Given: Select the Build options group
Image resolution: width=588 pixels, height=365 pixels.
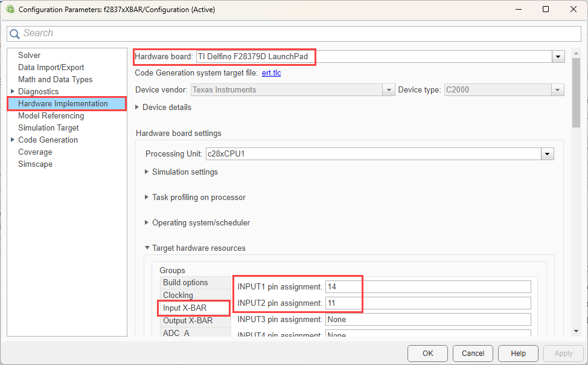Looking at the screenshot, I should click(x=196, y=282).
